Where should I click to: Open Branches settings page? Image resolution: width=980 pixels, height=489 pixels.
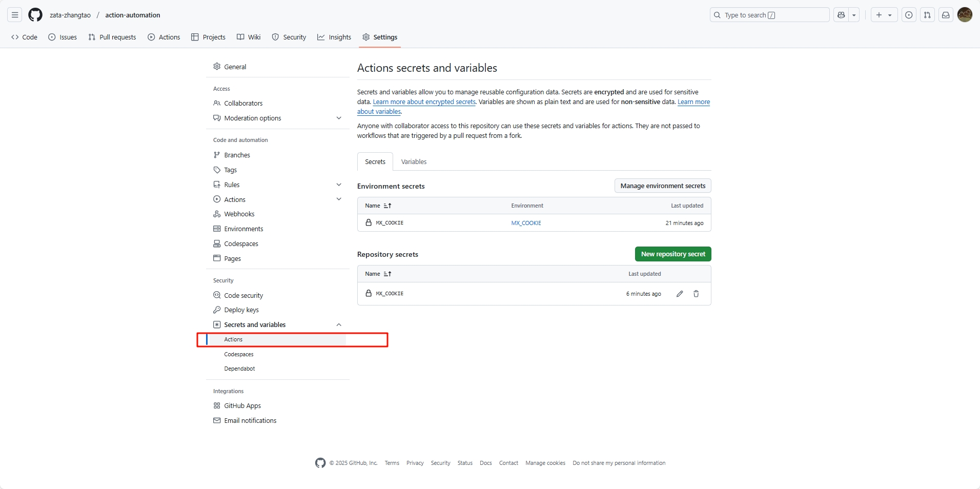[x=278, y=155]
